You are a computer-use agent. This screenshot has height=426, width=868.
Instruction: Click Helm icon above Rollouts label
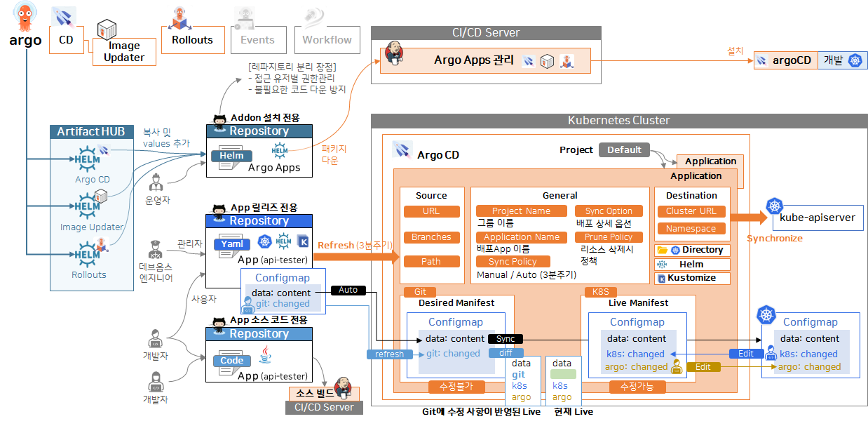(88, 253)
